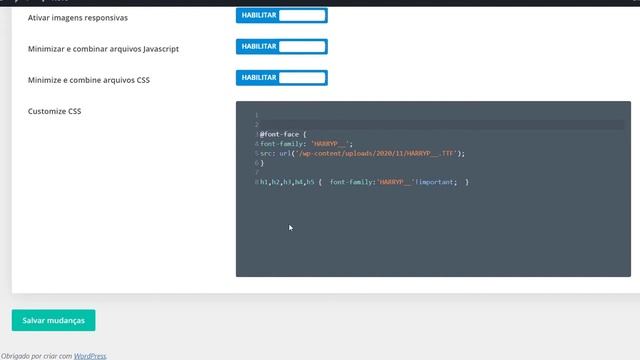
Task: Click the font-family: 'HARRYP__' code line
Action: point(306,144)
